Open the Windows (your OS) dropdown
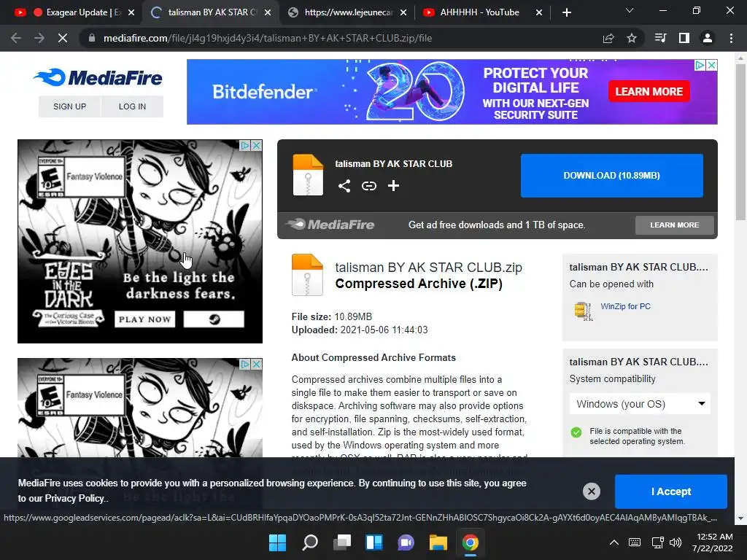Screen dimensions: 747x560 [640, 404]
